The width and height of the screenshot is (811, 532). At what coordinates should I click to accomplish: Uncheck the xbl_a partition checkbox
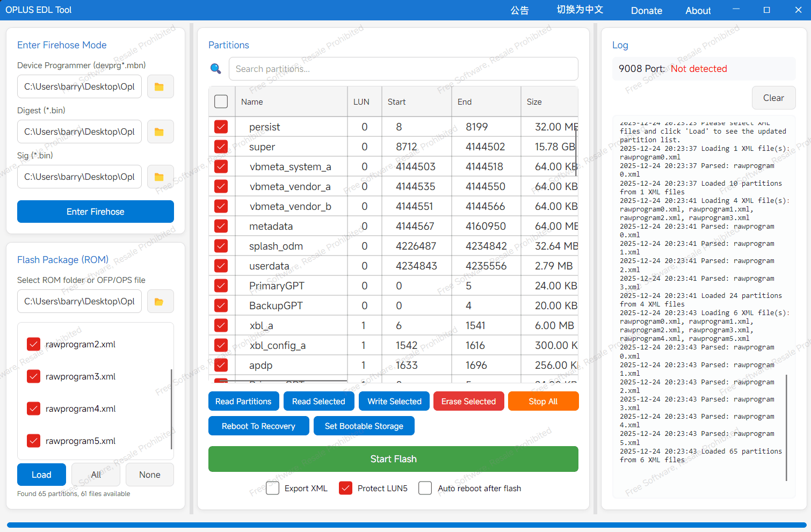click(221, 325)
